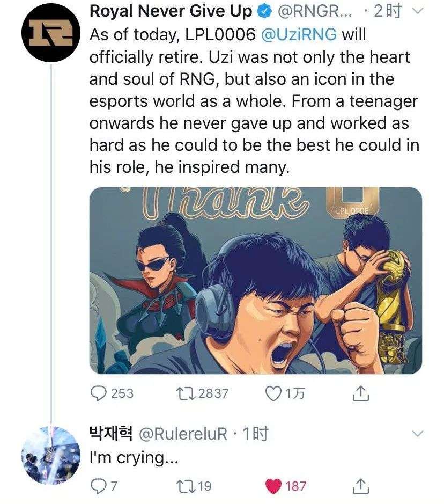This screenshot has height=504, width=444.
Task: Open the @UziRNG mention link
Action: click(299, 34)
